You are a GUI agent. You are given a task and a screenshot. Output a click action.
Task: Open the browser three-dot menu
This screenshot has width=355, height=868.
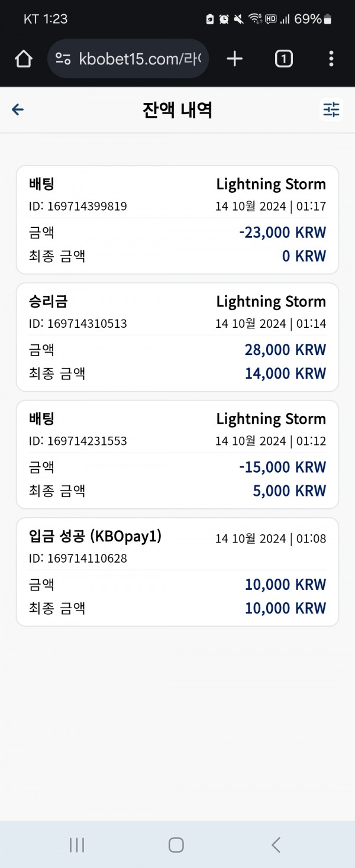[331, 59]
